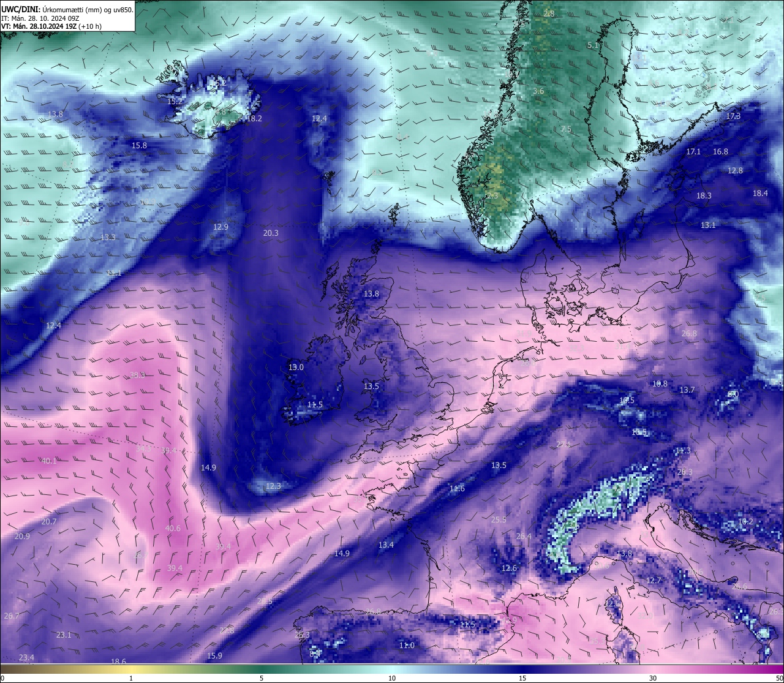Click the 23.4 value on the map

(26, 657)
